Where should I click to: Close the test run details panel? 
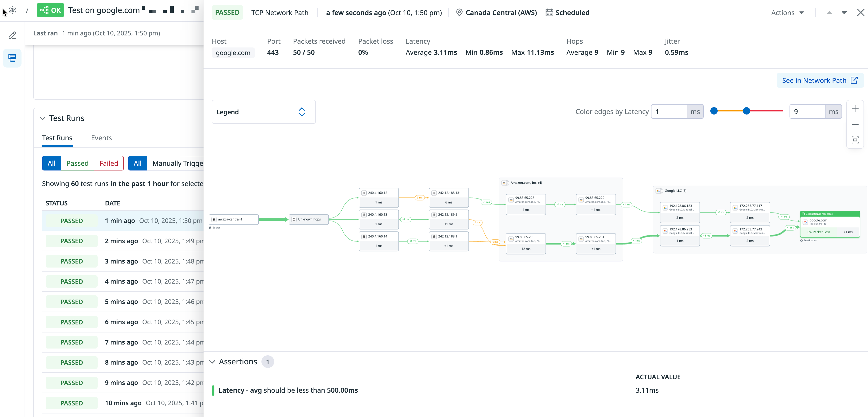pos(861,13)
